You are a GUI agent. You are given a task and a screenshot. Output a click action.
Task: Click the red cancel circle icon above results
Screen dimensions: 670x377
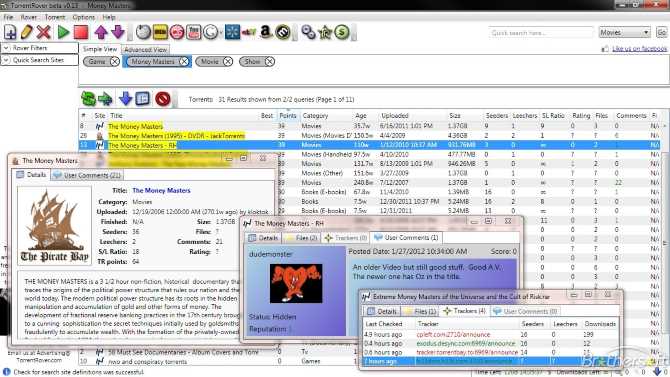(x=163, y=99)
